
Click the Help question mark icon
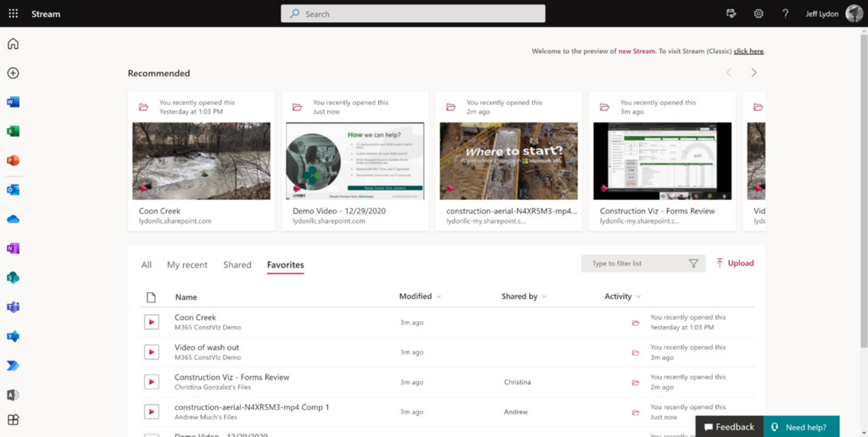(785, 14)
